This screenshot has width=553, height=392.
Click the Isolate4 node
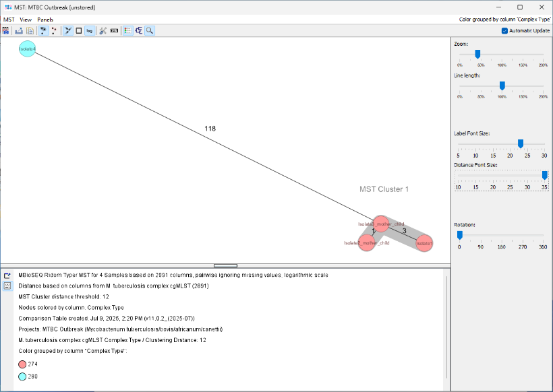(x=27, y=49)
